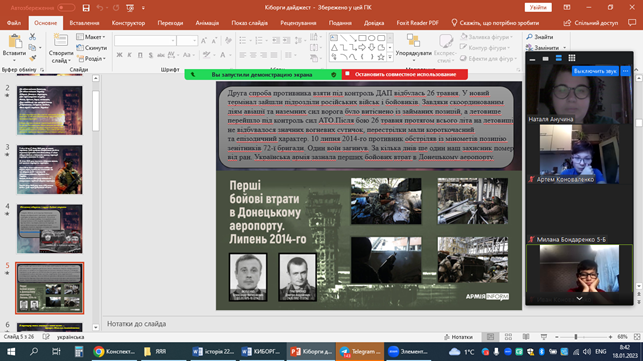Toggle the Автозбереження switch
This screenshot has width=643, height=361.
(x=66, y=8)
